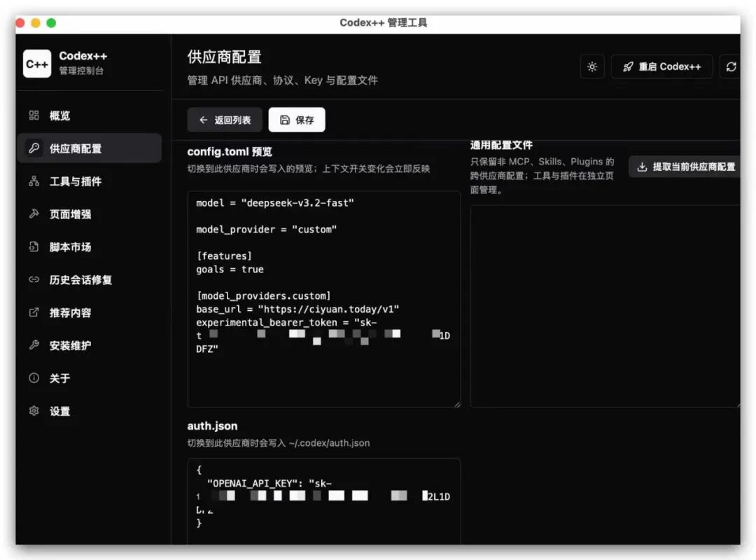
Task: Open the 脚本市场 page
Action: (x=89, y=246)
